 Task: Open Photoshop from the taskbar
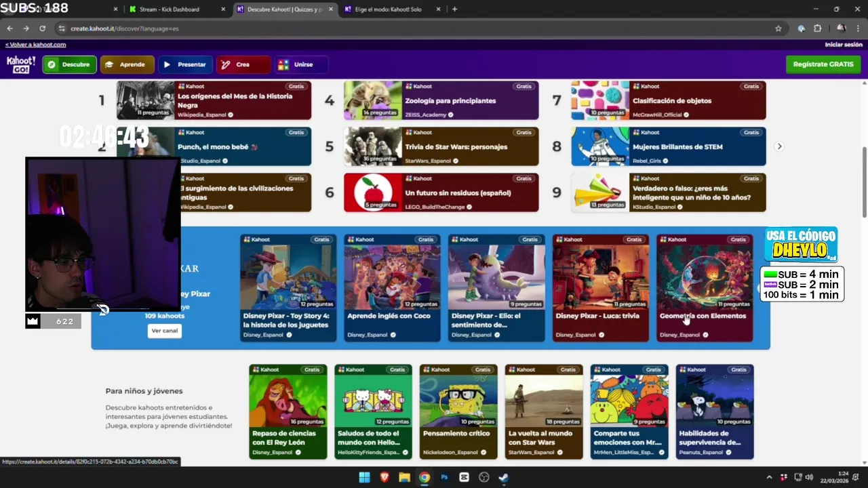pos(444,477)
